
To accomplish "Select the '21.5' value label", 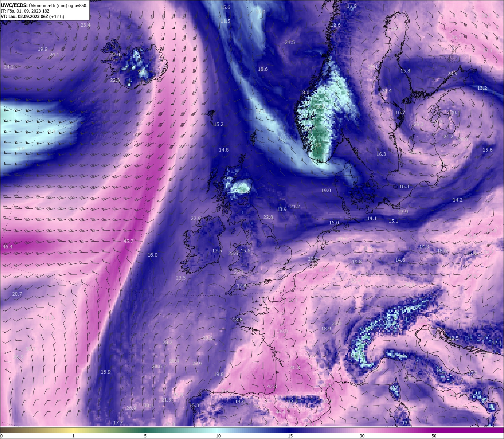I will 290,43.
